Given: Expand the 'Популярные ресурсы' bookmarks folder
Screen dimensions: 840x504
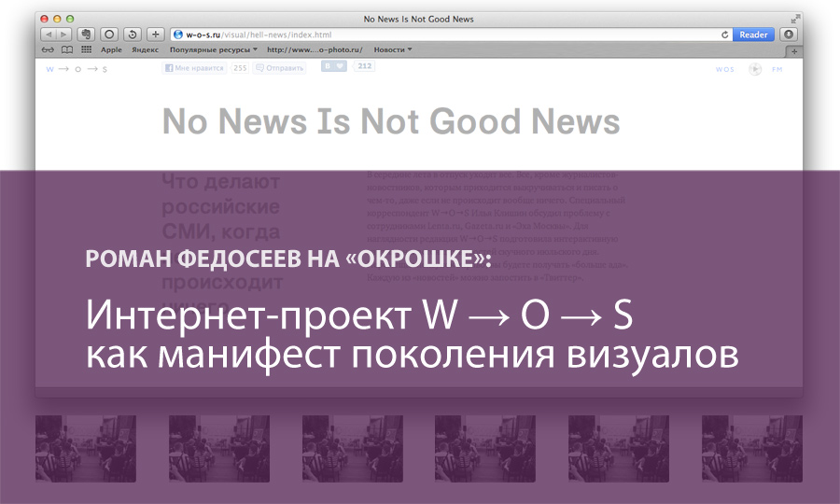Looking at the screenshot, I should (214, 49).
